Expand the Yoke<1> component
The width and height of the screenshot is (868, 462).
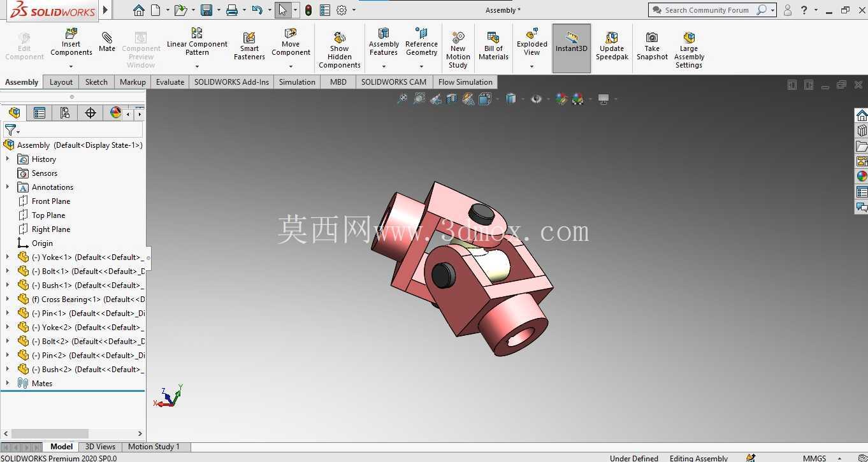tap(8, 257)
